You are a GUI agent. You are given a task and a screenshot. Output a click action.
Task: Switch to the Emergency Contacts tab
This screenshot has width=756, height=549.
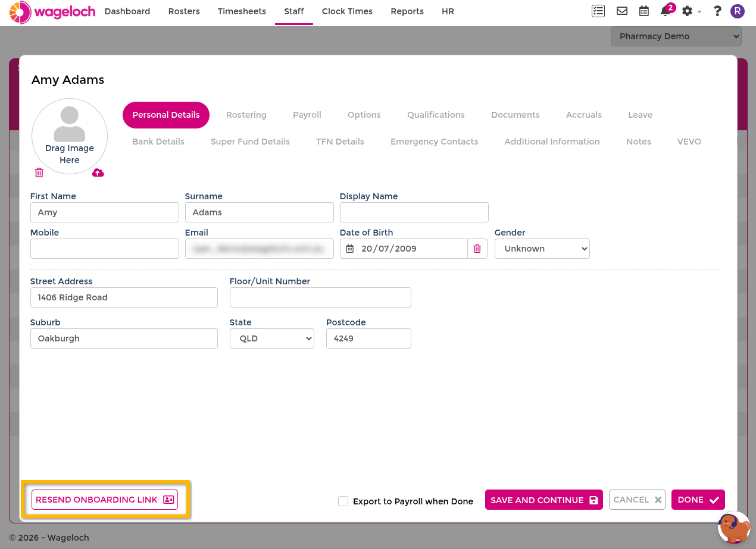click(x=435, y=142)
